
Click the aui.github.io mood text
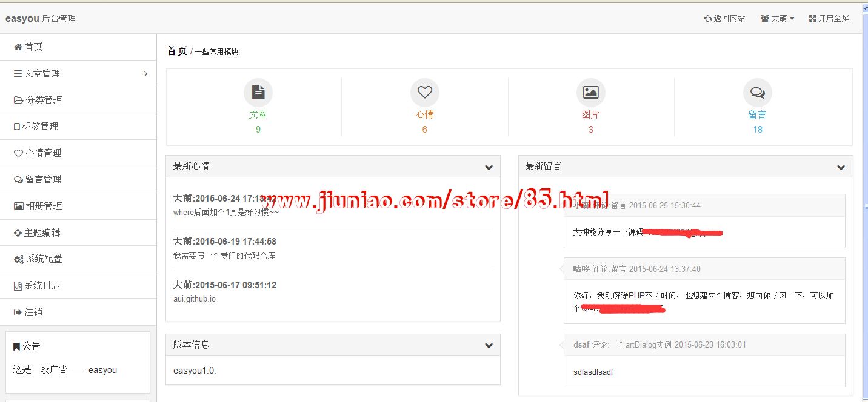[x=195, y=299]
